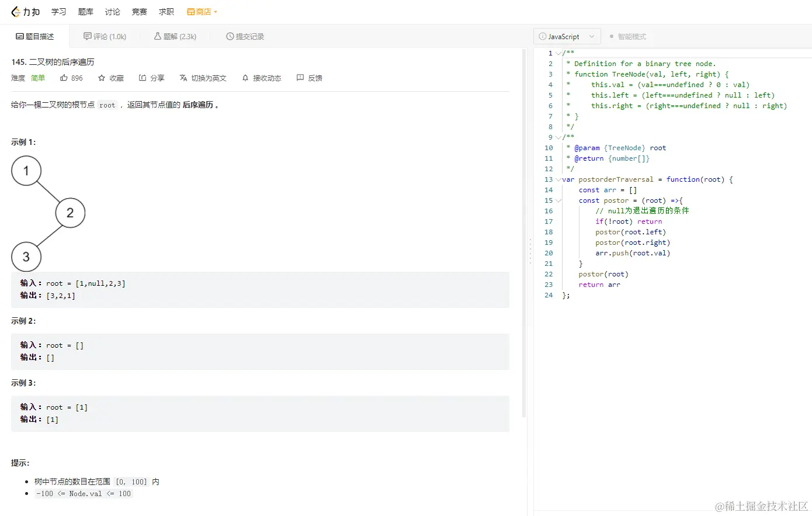The width and height of the screenshot is (812, 516).
Task: Open the 讨论 discussion page
Action: click(112, 12)
